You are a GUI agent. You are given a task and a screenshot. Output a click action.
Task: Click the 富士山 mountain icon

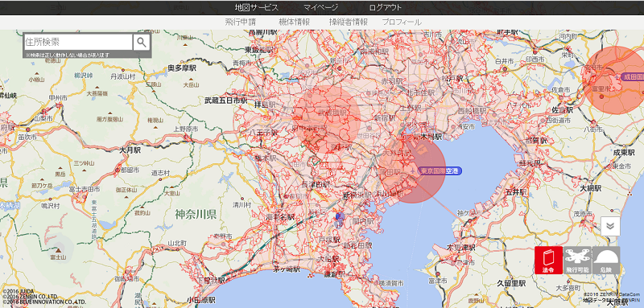pos(58,250)
